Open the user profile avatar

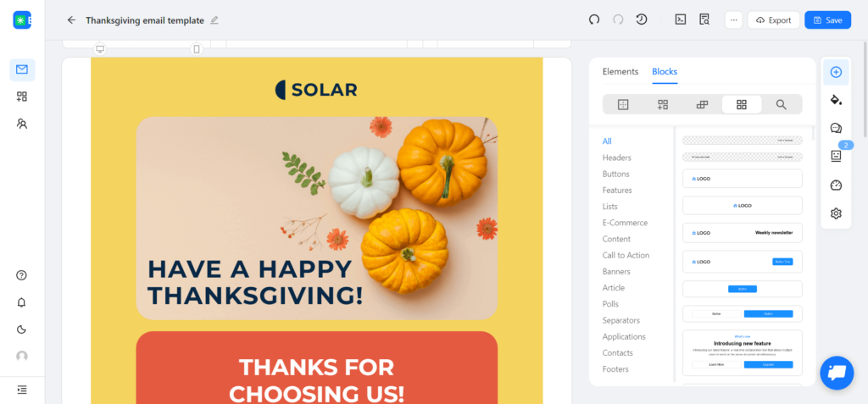coord(22,357)
